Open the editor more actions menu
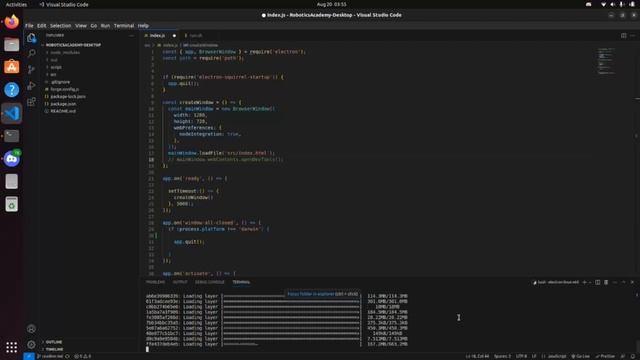The image size is (640, 360). tap(632, 36)
